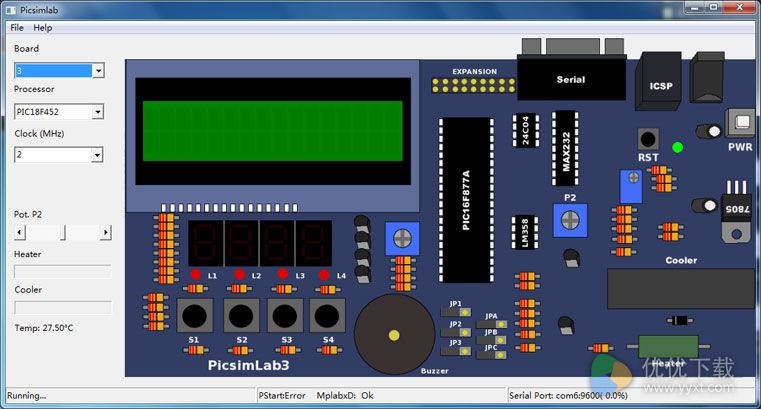761x409 pixels.
Task: Click the first 7-segment display digit
Action: pyautogui.click(x=205, y=243)
